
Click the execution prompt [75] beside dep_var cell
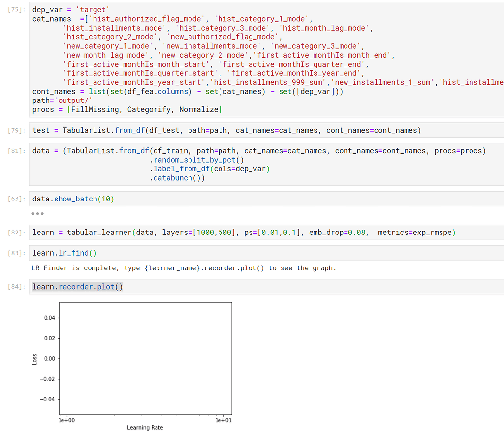pos(14,9)
